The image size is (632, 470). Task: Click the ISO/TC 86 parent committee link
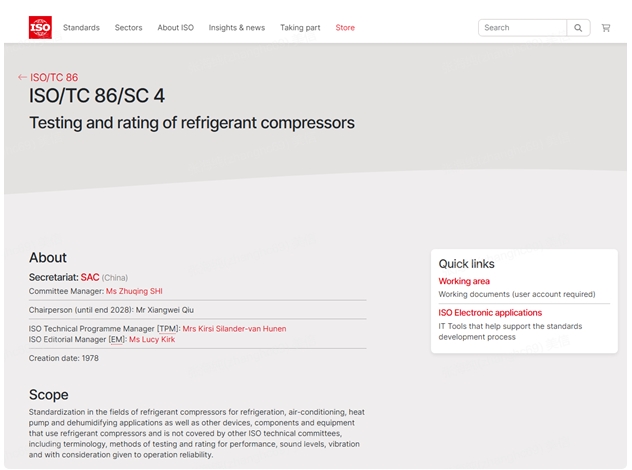click(x=54, y=77)
